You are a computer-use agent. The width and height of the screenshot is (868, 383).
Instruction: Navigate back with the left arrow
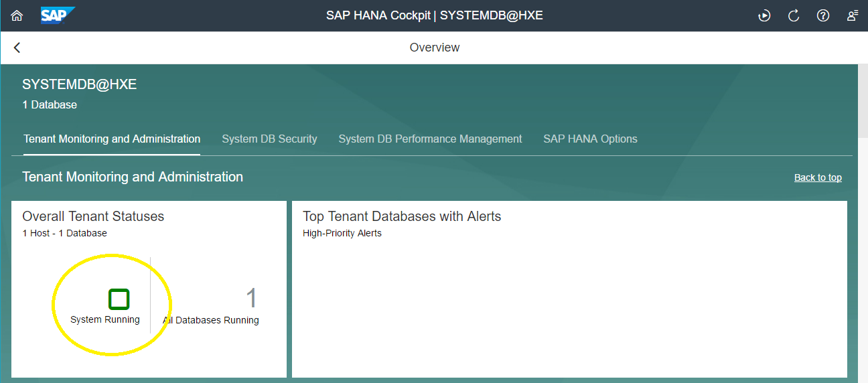tap(17, 48)
